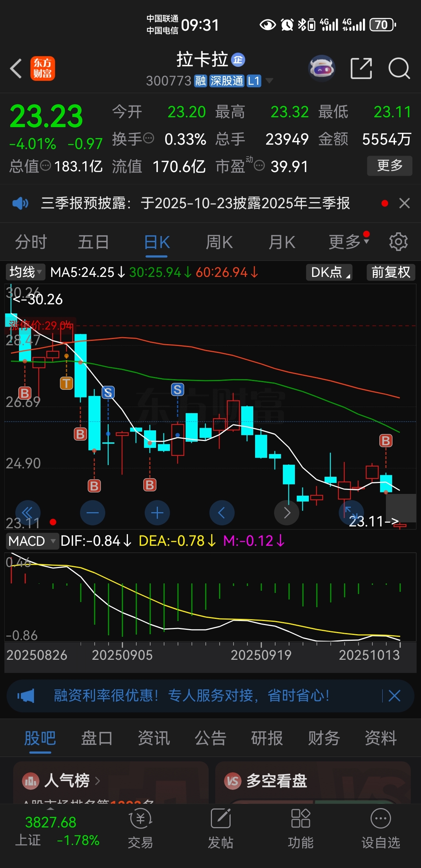This screenshot has width=421, height=868.
Task: Tap the latest B buy marker
Action: tap(386, 441)
